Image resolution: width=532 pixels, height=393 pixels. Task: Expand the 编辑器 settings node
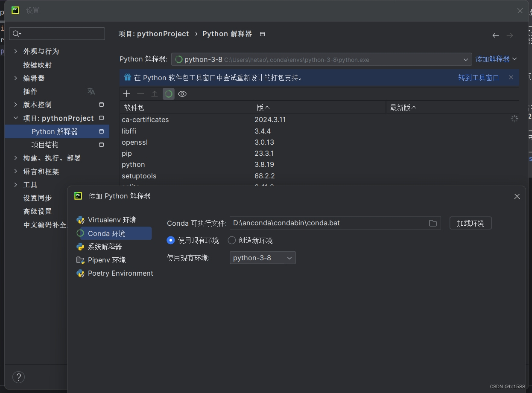[x=16, y=78]
